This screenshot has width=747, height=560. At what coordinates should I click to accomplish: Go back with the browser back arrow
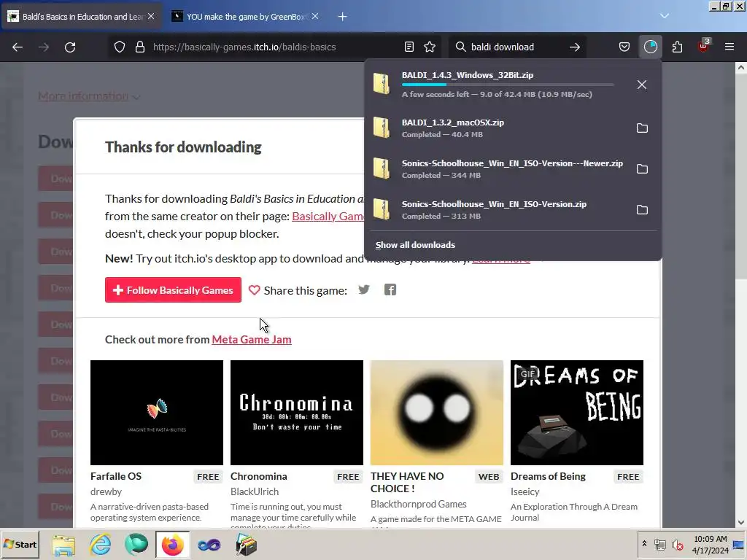(x=18, y=47)
